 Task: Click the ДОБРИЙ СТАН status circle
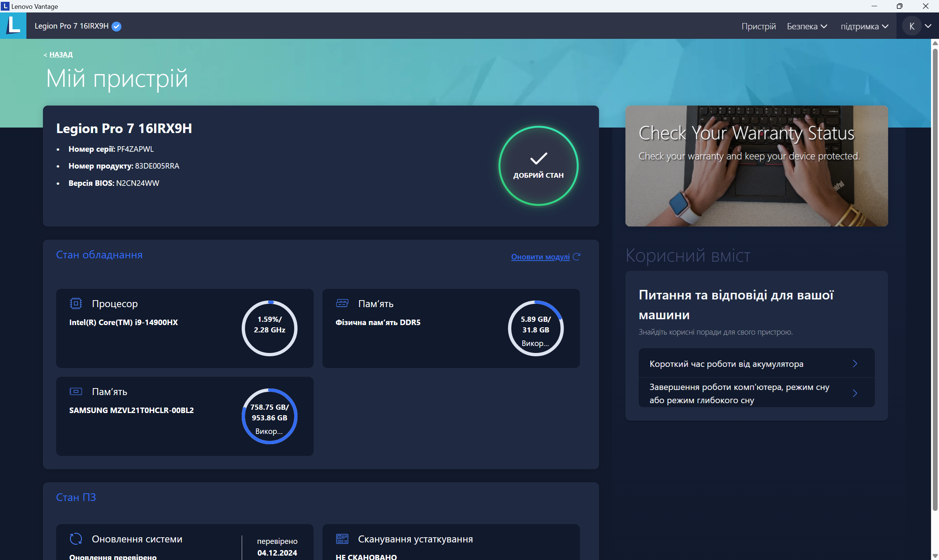[x=538, y=166]
